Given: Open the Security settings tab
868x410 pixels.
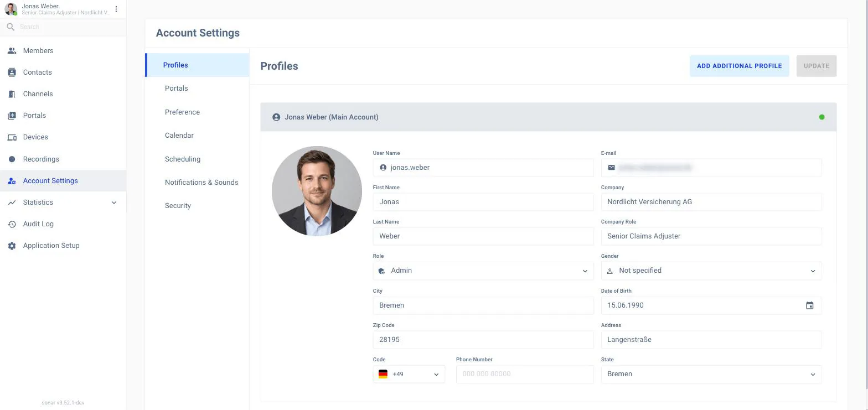Looking at the screenshot, I should point(198,206).
